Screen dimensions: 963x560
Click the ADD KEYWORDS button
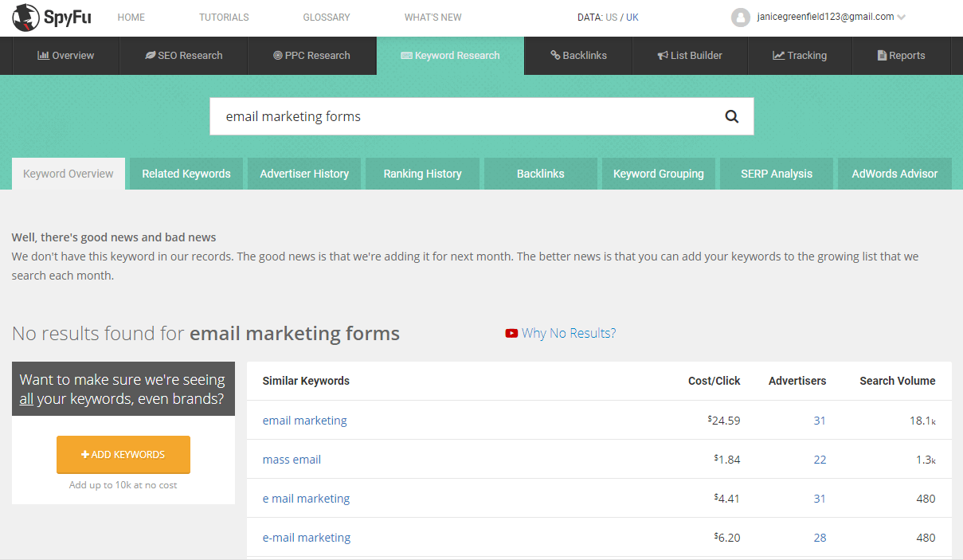click(123, 454)
